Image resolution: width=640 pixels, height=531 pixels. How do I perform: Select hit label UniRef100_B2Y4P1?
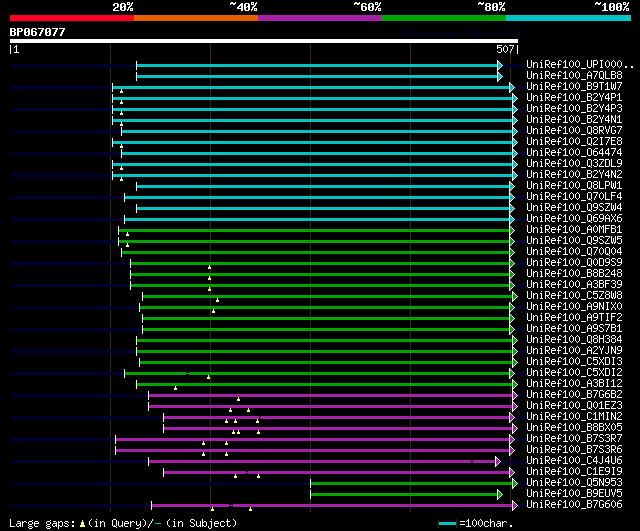(574, 98)
